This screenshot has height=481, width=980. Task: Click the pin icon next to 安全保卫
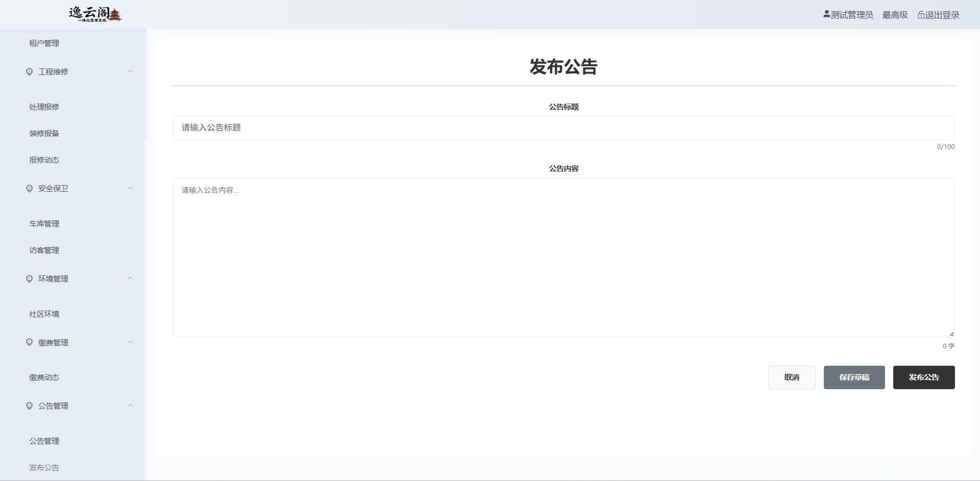[x=29, y=189]
